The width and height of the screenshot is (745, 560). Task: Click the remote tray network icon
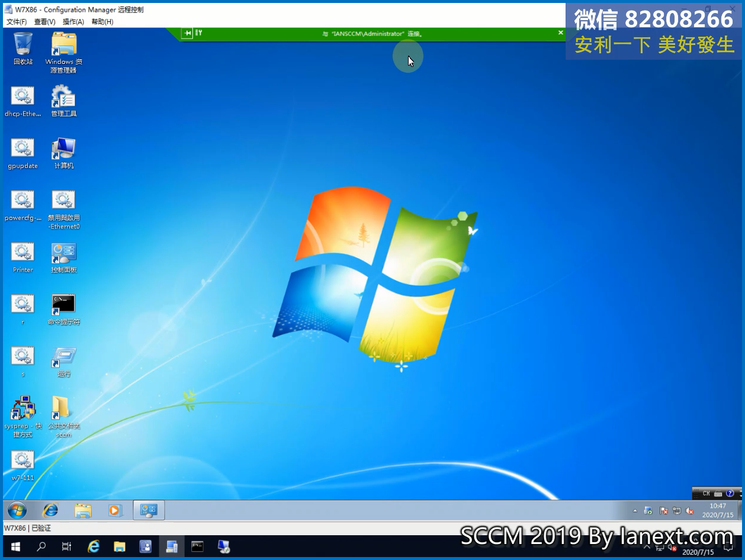[x=676, y=511]
